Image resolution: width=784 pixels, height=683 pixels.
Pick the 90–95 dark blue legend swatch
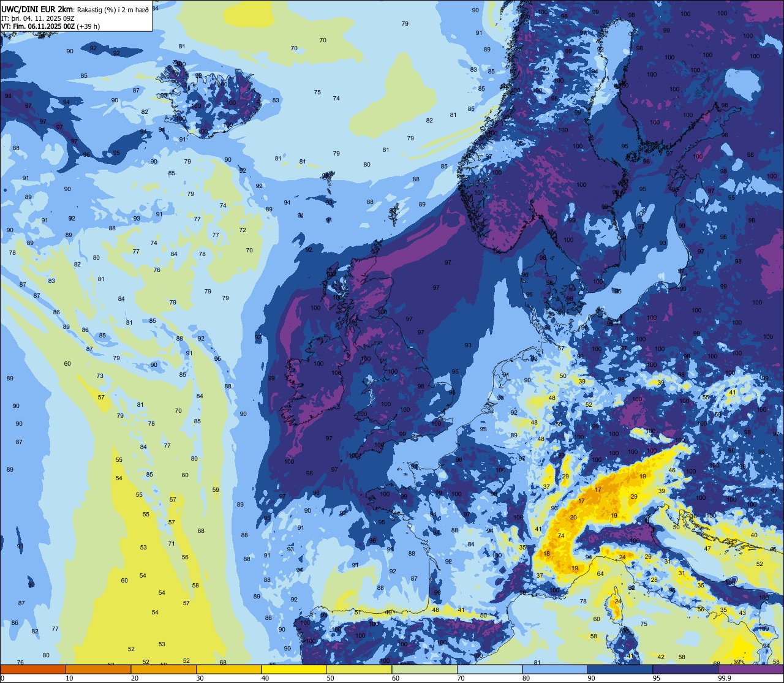620,669
